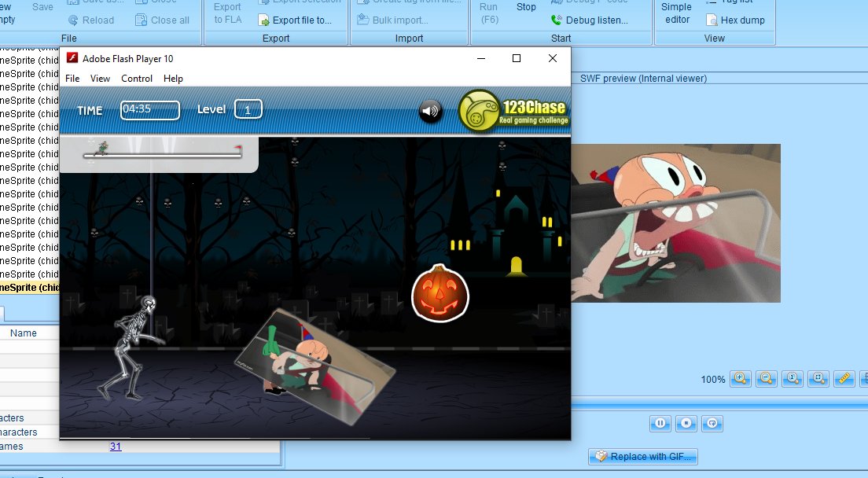Open the Flash Player File menu
868x478 pixels.
(72, 79)
